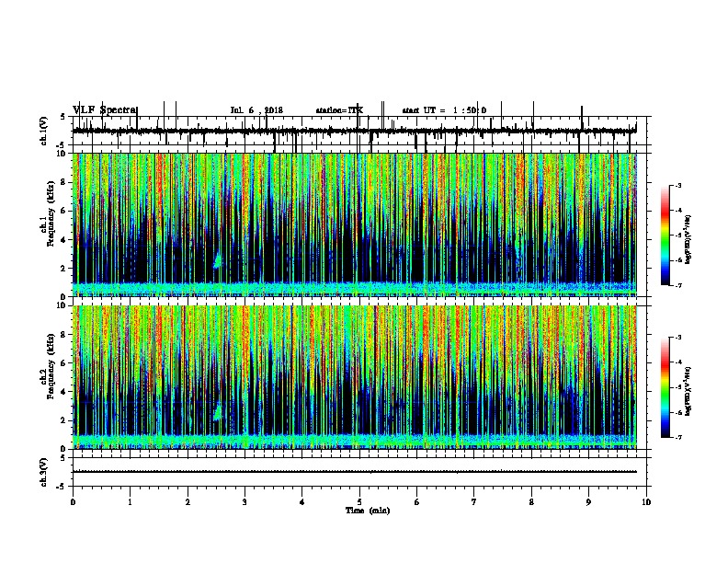Click time axis tick label "6"
Image resolution: width=728 pixels, height=563 pixels.
[417, 502]
